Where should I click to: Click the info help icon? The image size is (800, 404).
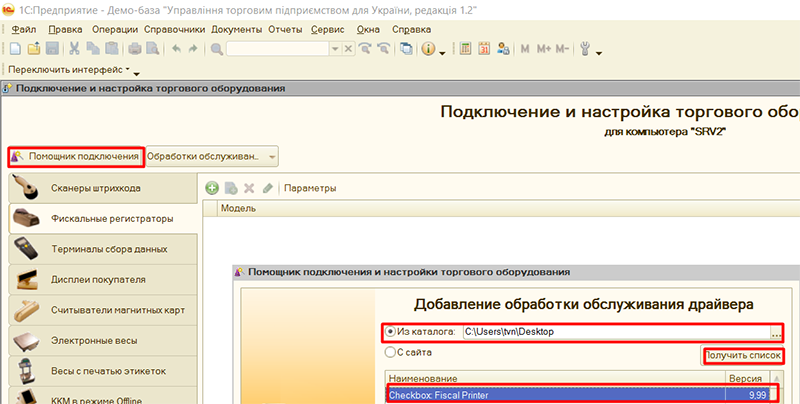pos(428,49)
